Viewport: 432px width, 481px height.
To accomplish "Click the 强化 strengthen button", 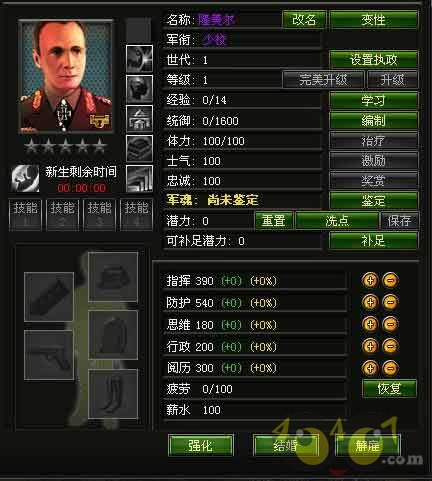I will pos(201,445).
